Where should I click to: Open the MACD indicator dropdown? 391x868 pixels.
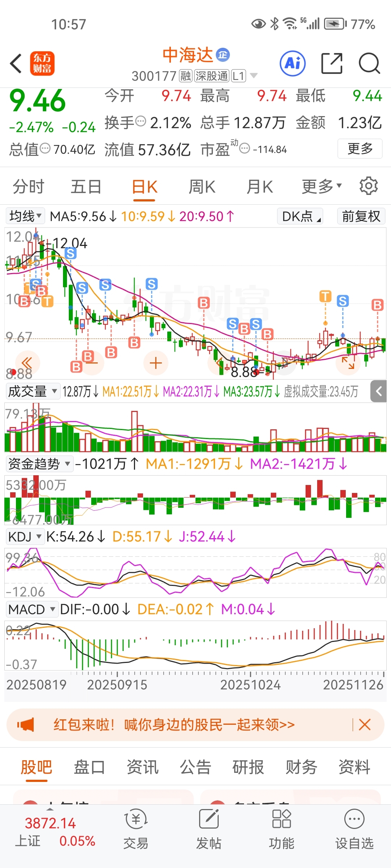(32, 609)
